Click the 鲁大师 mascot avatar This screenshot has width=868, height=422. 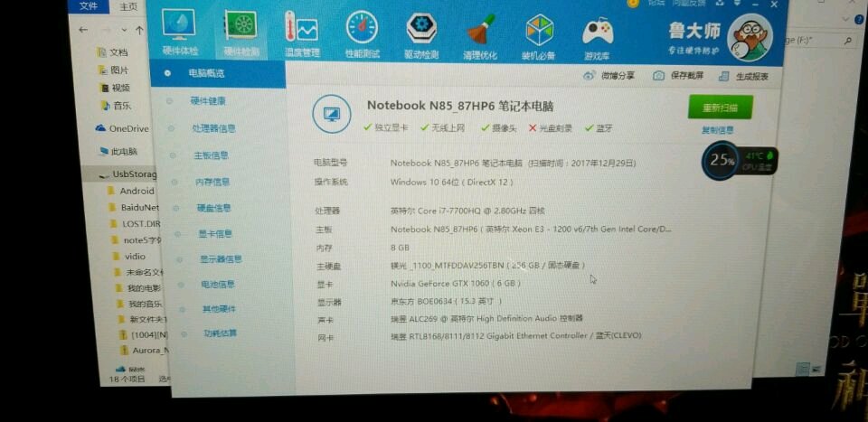[x=749, y=36]
